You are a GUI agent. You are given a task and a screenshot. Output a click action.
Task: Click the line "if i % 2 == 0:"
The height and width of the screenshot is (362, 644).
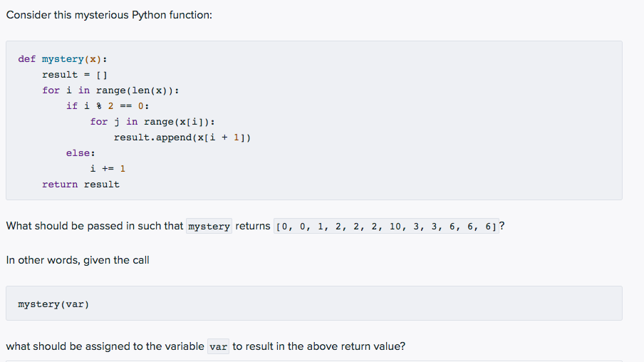click(x=108, y=106)
